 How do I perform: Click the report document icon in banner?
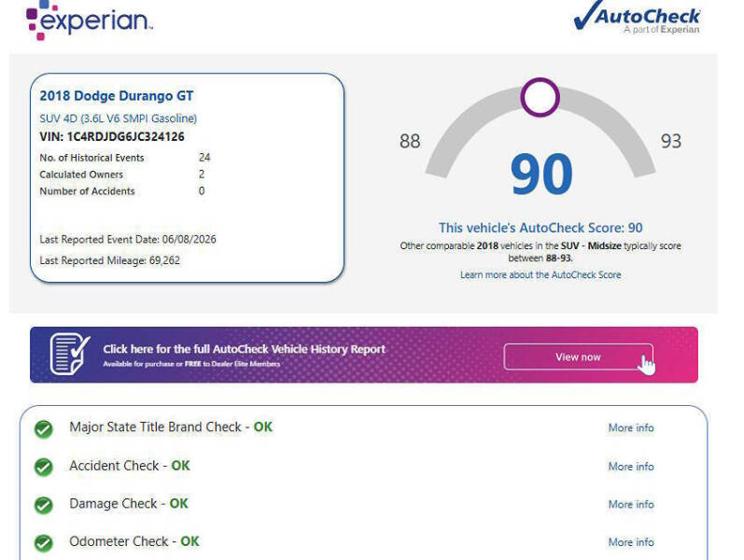coord(70,354)
